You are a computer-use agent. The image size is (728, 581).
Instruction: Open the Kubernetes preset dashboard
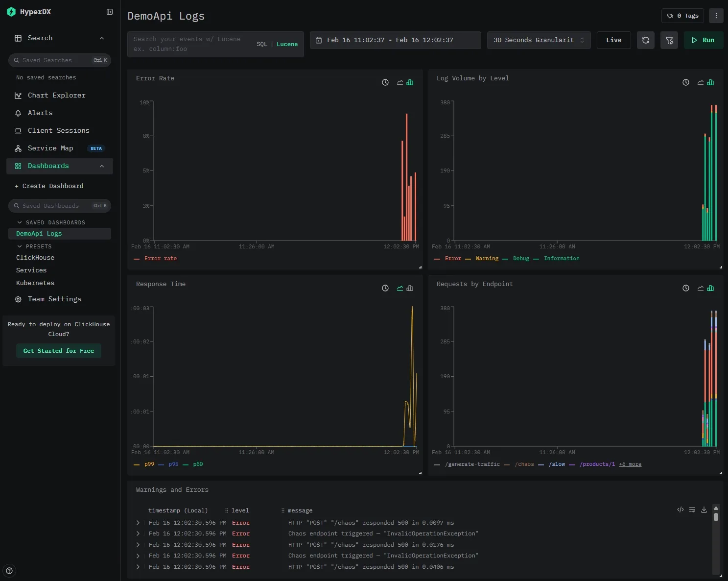[35, 283]
